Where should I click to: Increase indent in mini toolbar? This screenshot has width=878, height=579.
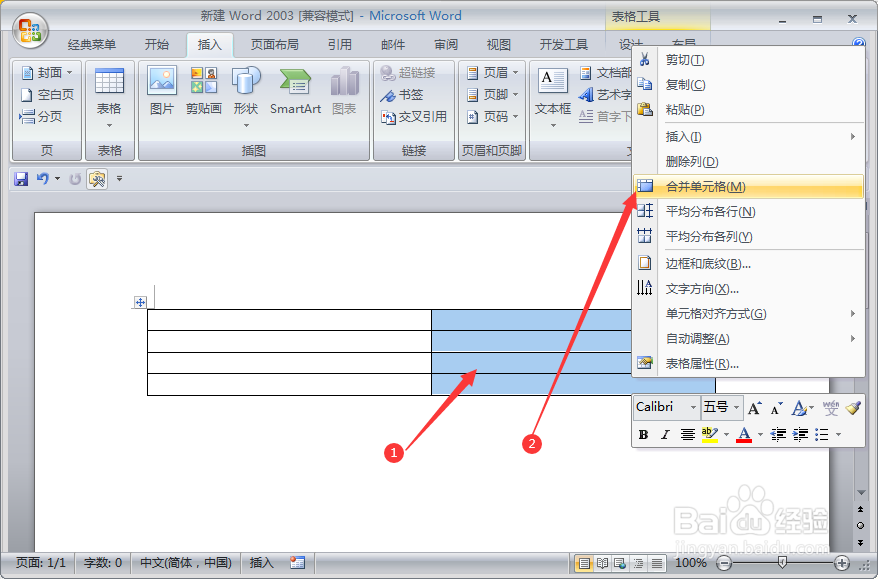tap(801, 435)
